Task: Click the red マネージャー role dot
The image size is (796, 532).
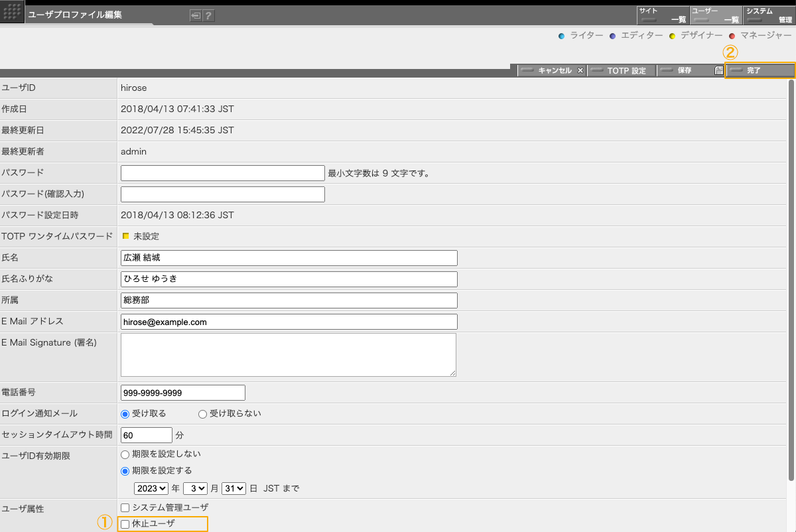Action: tap(732, 36)
